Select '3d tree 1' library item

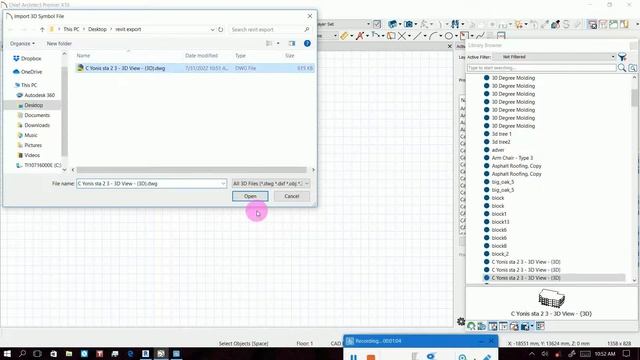click(x=501, y=134)
